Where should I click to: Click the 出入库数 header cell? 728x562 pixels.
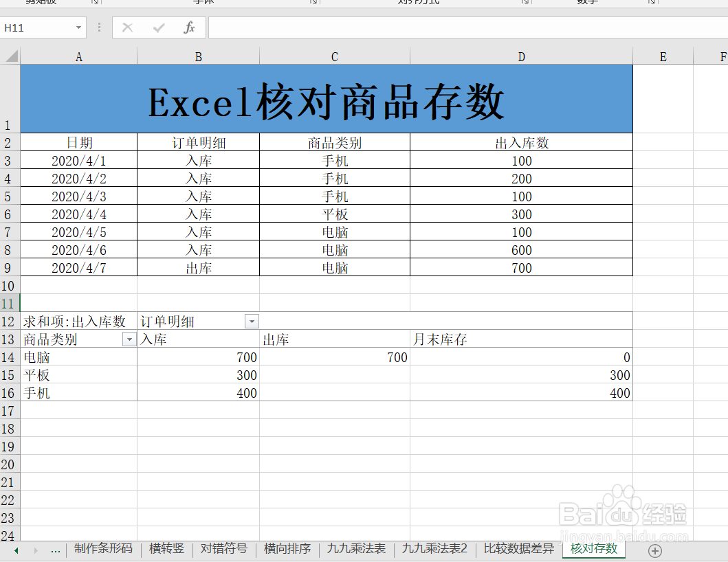click(x=521, y=142)
